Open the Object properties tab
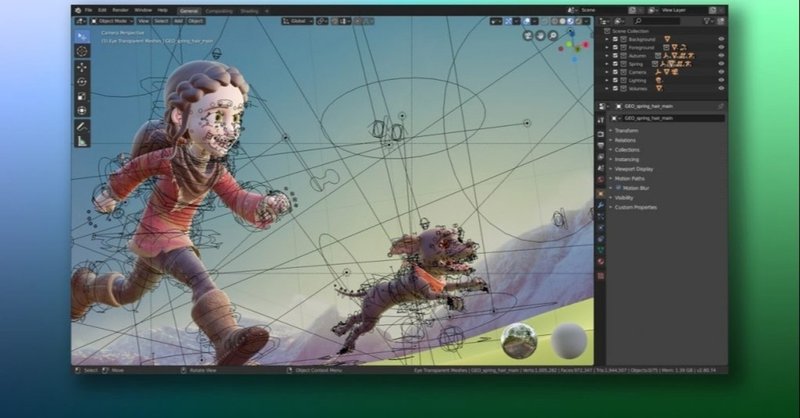Viewport: 800px width, 418px height. tap(601, 194)
